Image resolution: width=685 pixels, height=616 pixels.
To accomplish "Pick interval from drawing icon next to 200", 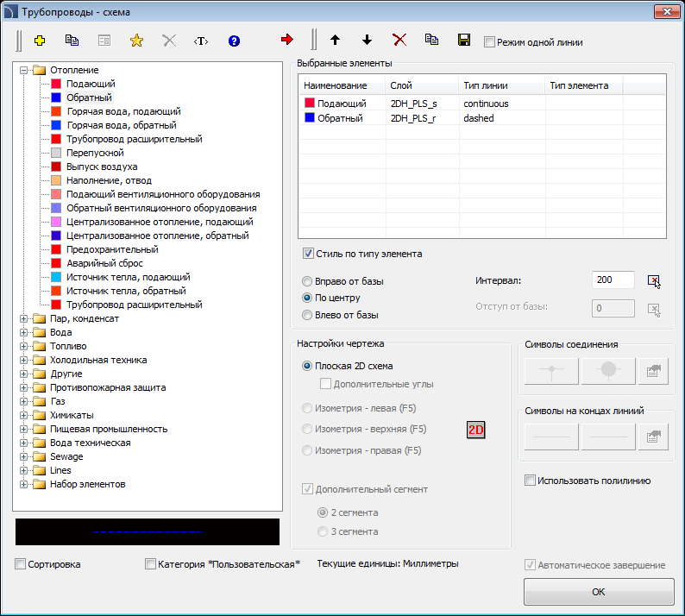I will 654,281.
